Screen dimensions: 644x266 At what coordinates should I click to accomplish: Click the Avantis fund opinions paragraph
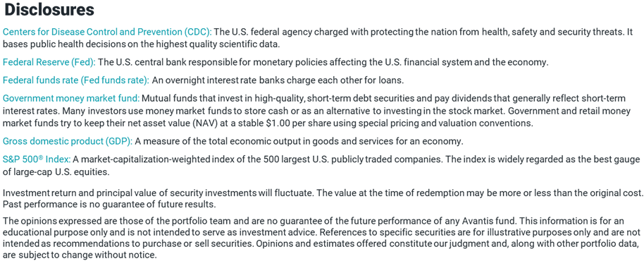(x=321, y=238)
